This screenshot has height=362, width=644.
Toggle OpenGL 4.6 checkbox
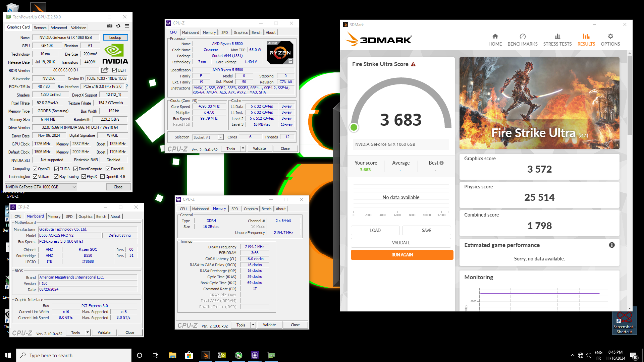(102, 176)
